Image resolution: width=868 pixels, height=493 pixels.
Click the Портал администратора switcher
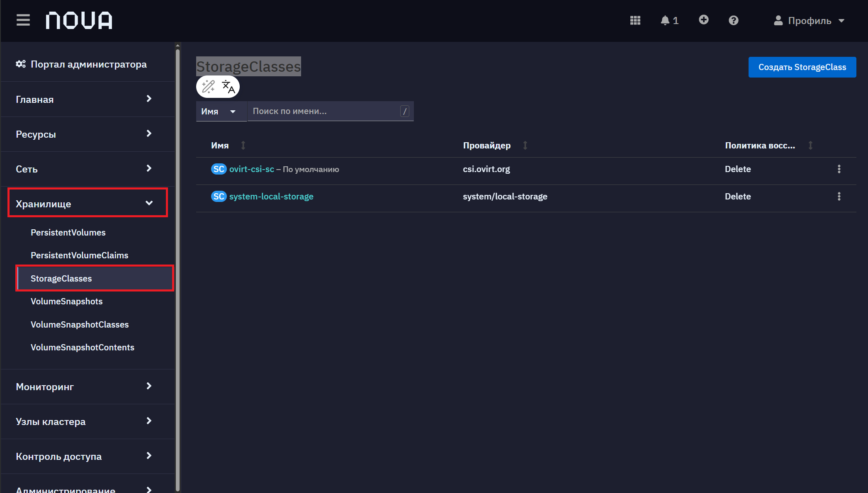coord(81,64)
